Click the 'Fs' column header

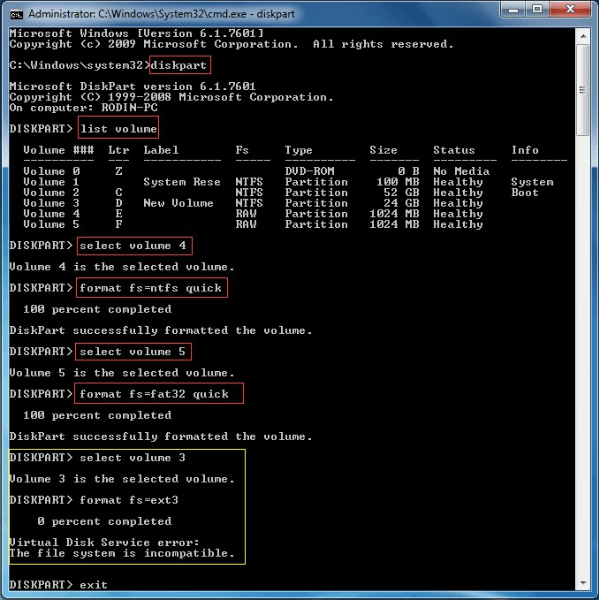coord(242,150)
